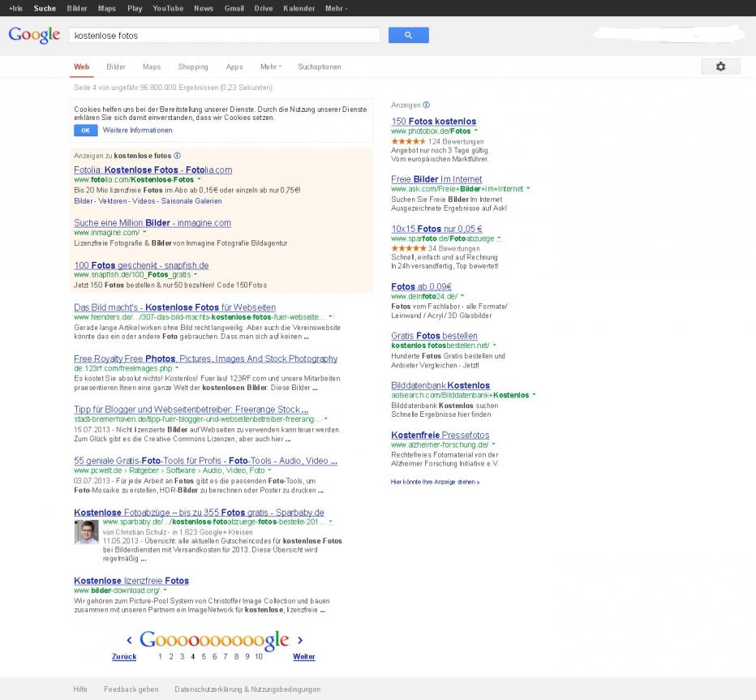Open 'Weitere Informationen' cookie link

[x=137, y=130]
